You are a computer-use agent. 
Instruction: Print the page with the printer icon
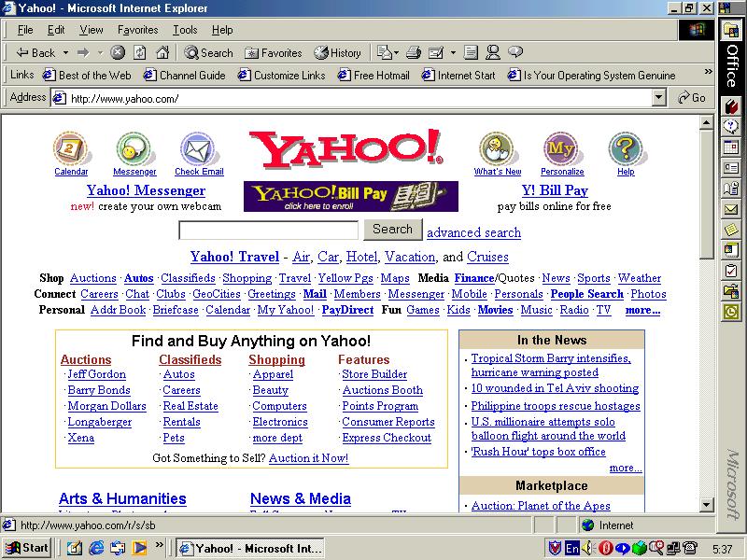[x=414, y=52]
